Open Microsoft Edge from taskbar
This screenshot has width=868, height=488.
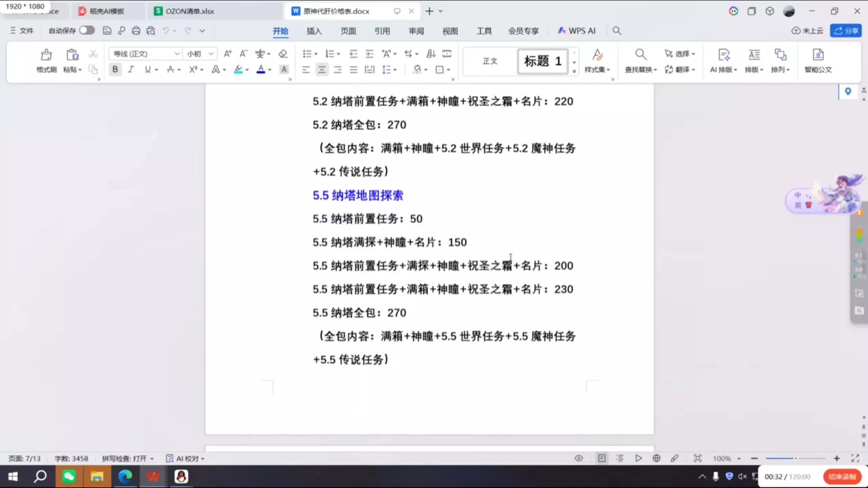[125, 476]
